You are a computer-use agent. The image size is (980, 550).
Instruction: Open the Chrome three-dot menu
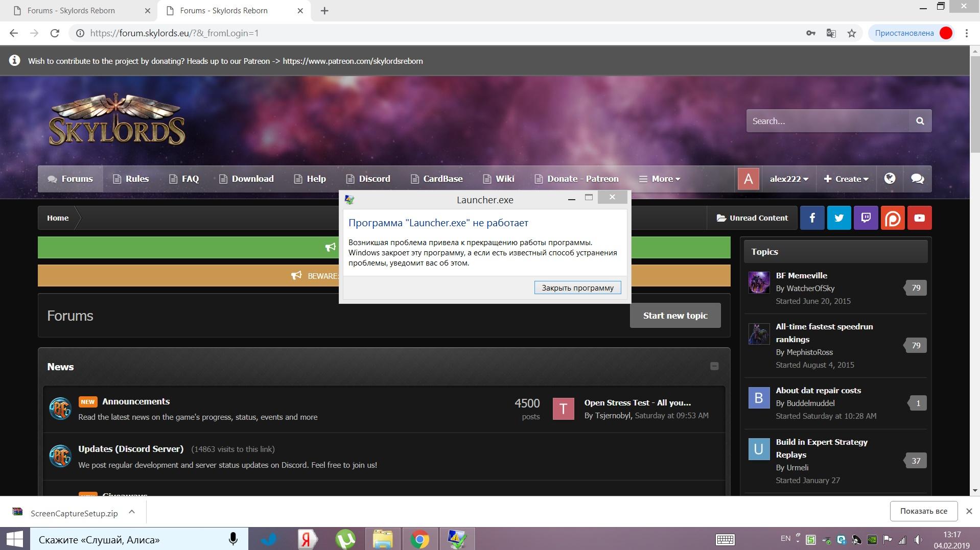click(966, 33)
